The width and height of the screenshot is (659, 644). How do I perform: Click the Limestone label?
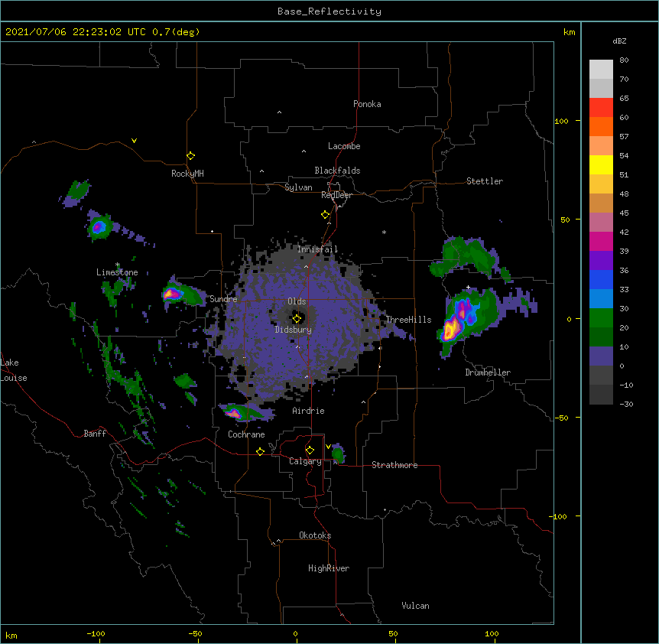point(117,272)
